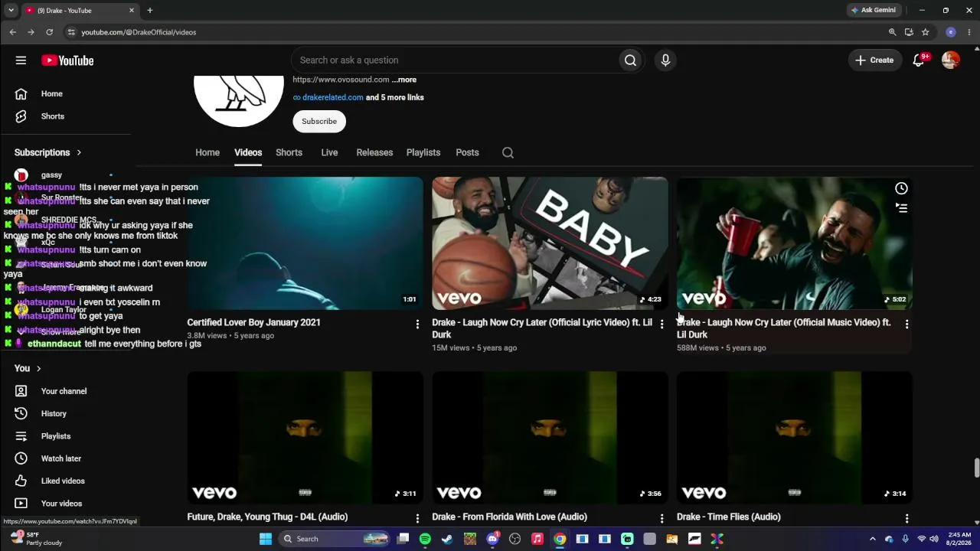Viewport: 980px width, 551px height.
Task: Open options for Drake - Time Flies
Action: point(906,519)
